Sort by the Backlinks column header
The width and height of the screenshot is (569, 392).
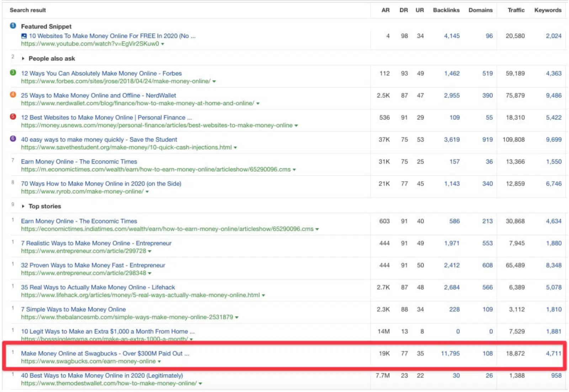coord(446,10)
